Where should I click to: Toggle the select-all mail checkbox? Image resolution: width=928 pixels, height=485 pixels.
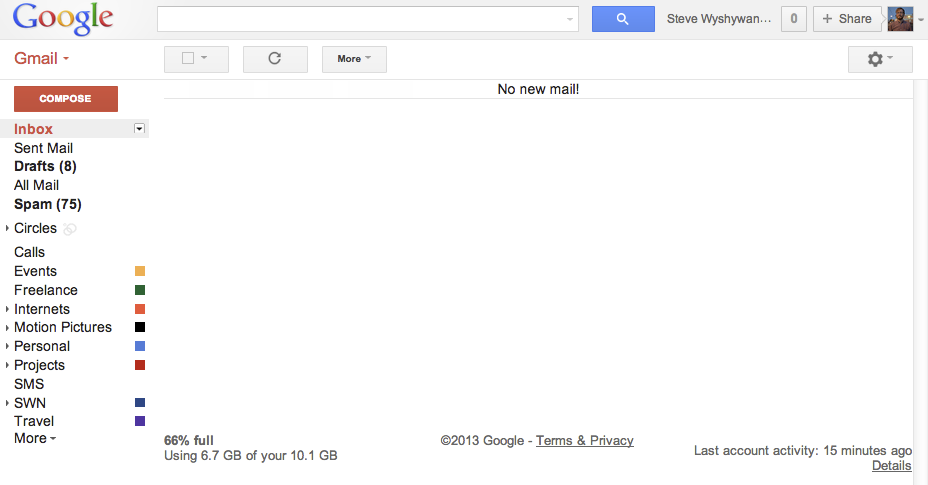pyautogui.click(x=188, y=59)
